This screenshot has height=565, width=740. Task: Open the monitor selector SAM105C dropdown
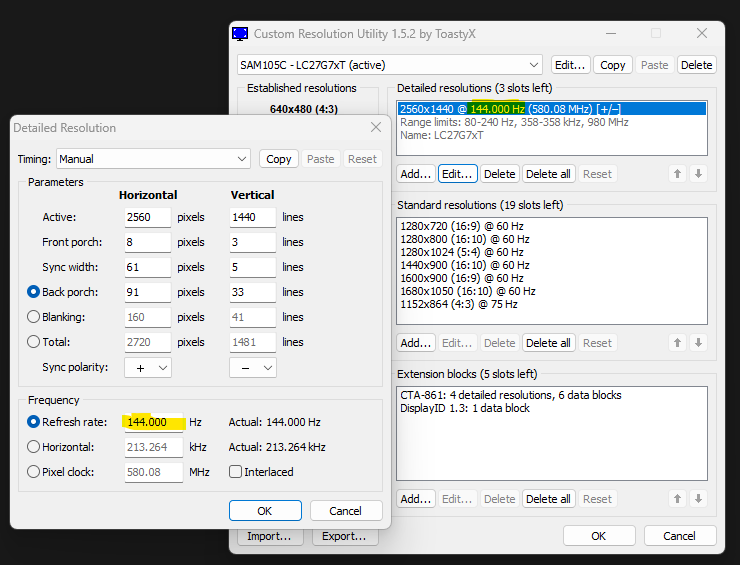tap(389, 65)
